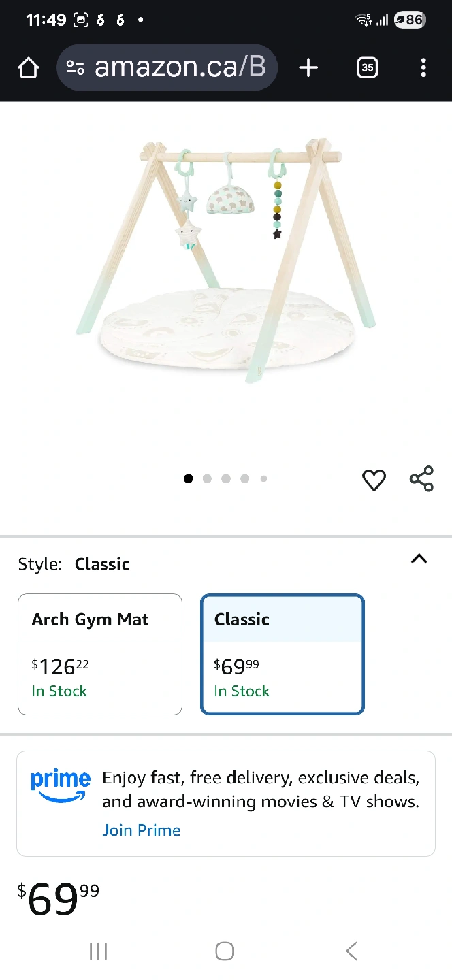Open site information icon in address bar
This screenshot has width=452, height=980.
coord(76,67)
